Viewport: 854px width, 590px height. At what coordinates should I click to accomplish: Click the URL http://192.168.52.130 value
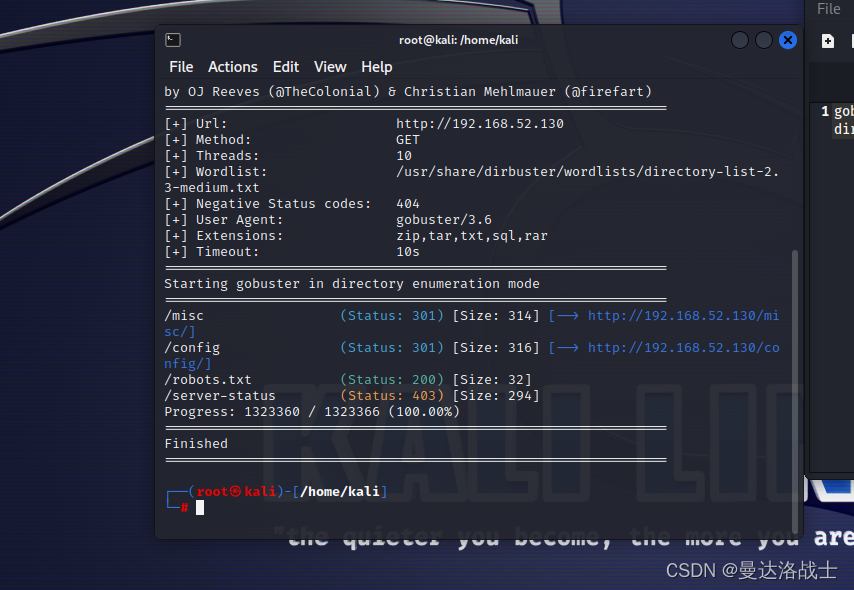(x=480, y=124)
